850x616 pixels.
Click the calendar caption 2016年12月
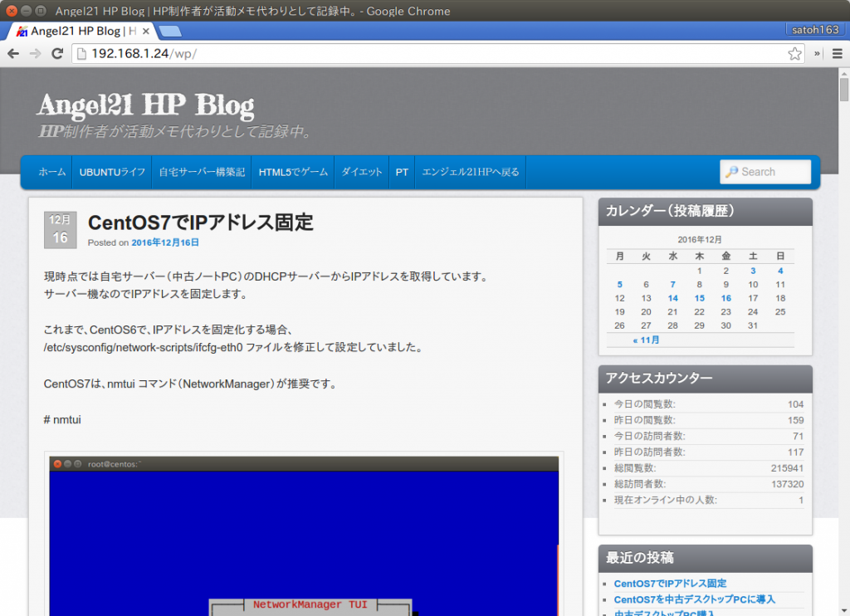(x=699, y=240)
